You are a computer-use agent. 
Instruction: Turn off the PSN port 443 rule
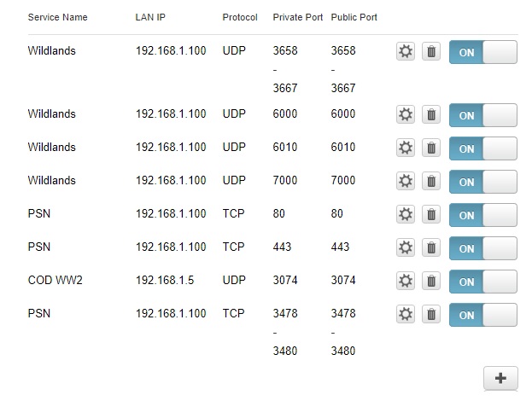coord(482,248)
